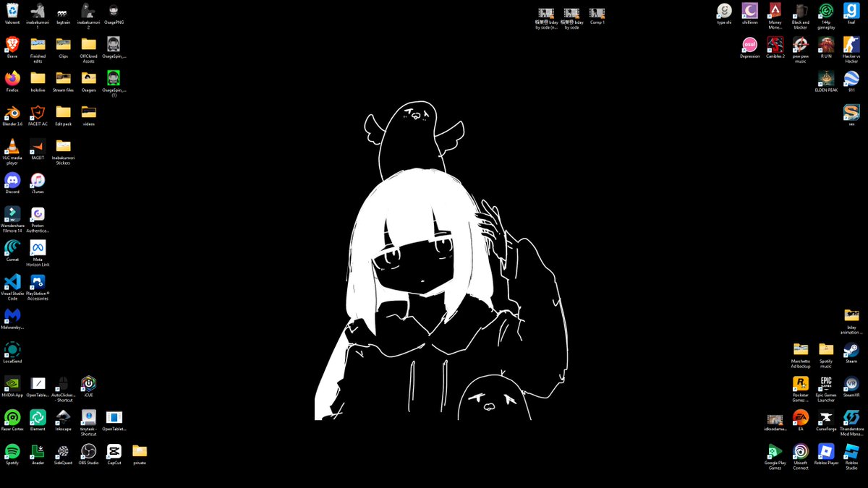Select the OsagePNG image file
Image resolution: width=868 pixels, height=488 pixels.
(x=114, y=11)
